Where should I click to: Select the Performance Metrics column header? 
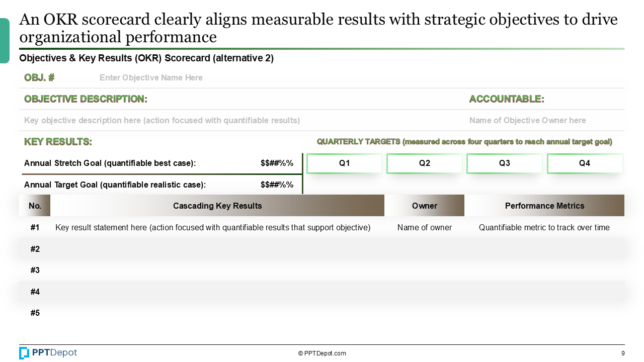[x=545, y=206]
